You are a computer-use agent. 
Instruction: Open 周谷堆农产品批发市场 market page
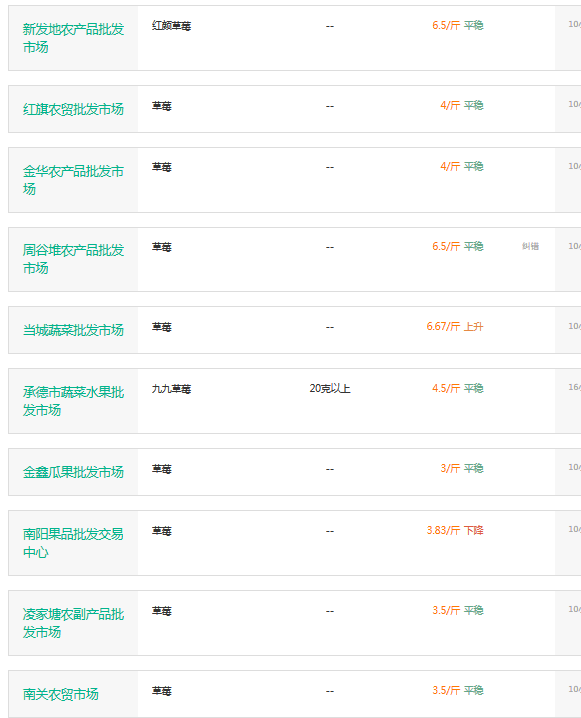73,259
